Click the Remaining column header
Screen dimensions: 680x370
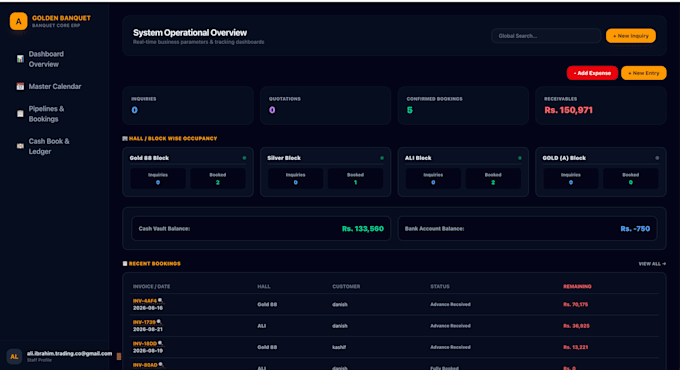(x=577, y=287)
